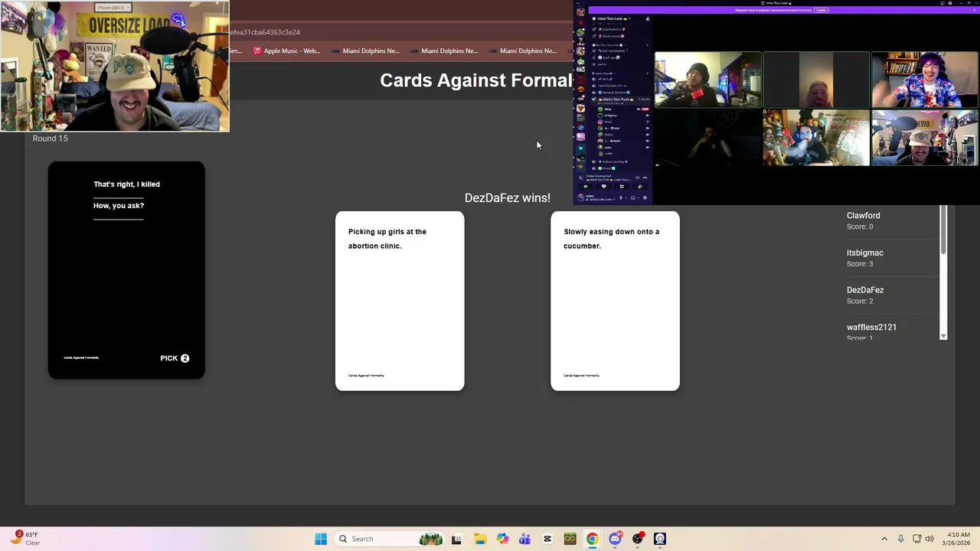Viewport: 980px width, 551px height.
Task: Mute the microphone in Discord
Action: (621, 197)
